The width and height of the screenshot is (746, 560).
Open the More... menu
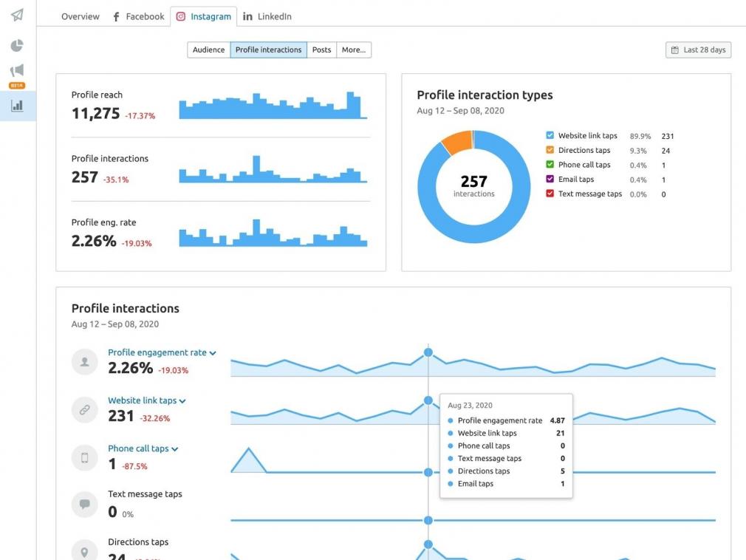point(354,50)
